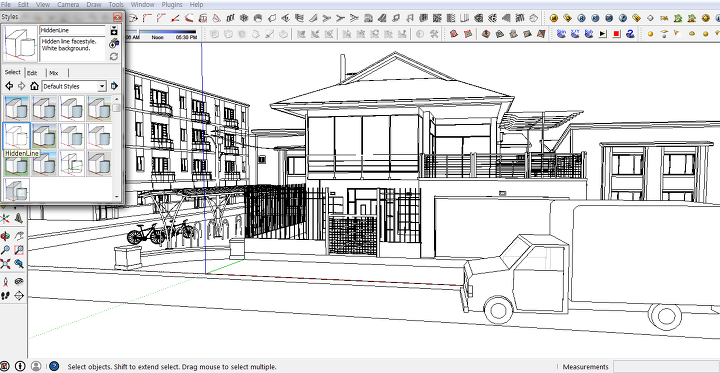Select the Zoom Window tool

point(19,250)
